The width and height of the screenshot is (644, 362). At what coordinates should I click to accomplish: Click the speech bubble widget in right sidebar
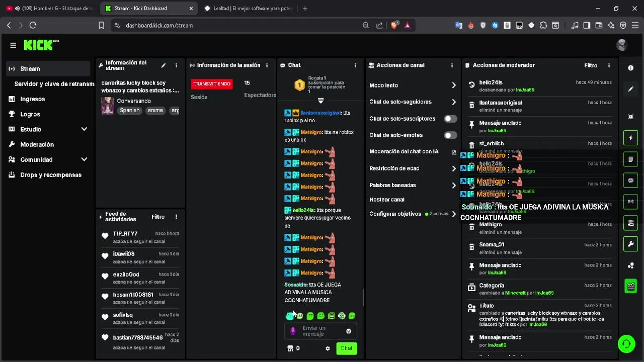630,180
